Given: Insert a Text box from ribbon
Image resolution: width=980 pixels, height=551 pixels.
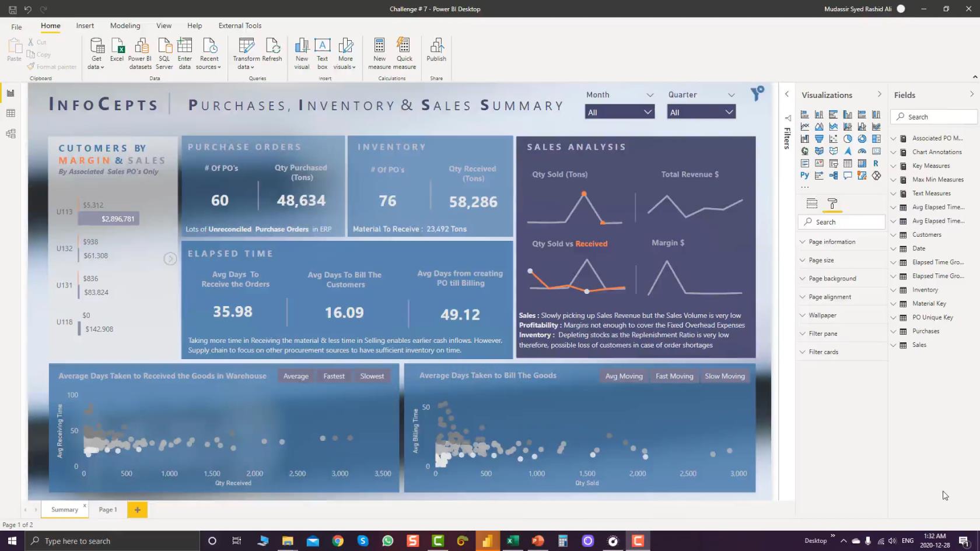Looking at the screenshot, I should pyautogui.click(x=322, y=53).
